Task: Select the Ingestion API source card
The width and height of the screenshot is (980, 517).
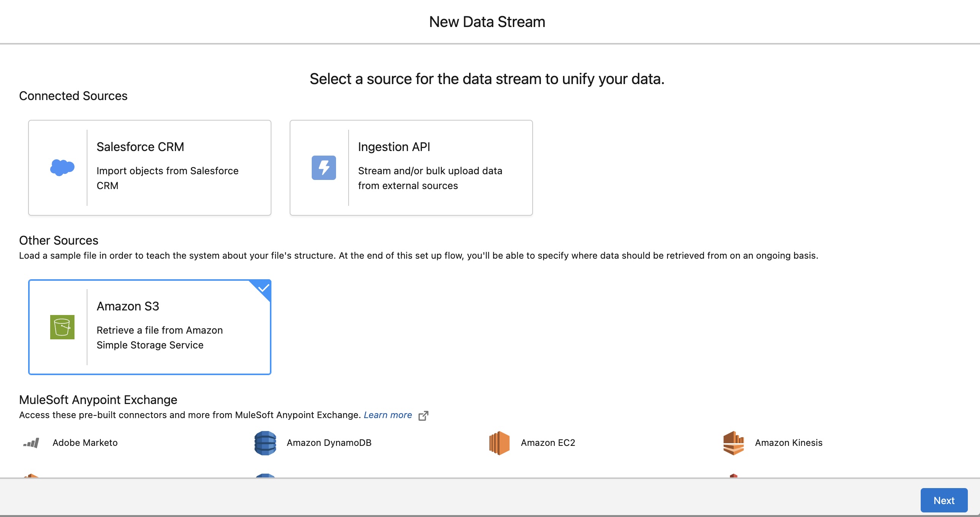Action: coord(411,168)
